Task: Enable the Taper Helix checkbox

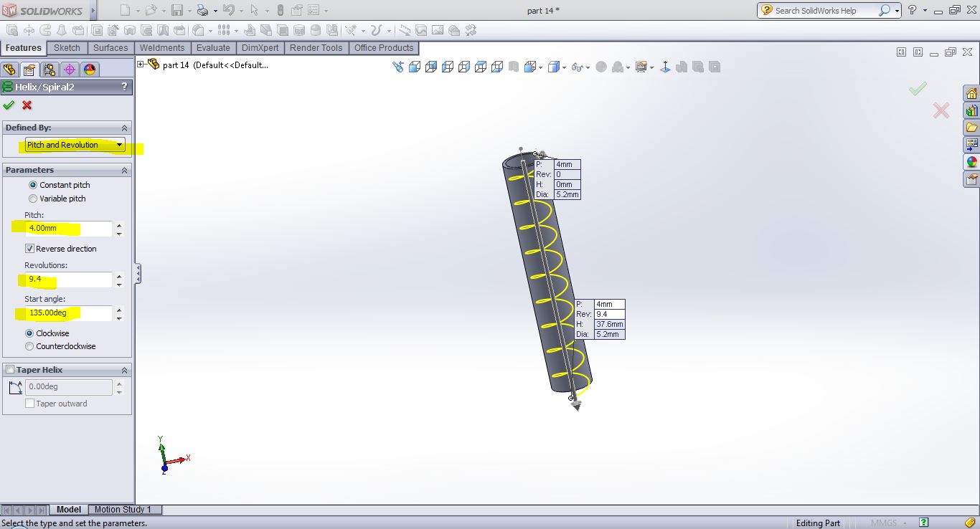Action: (10, 370)
